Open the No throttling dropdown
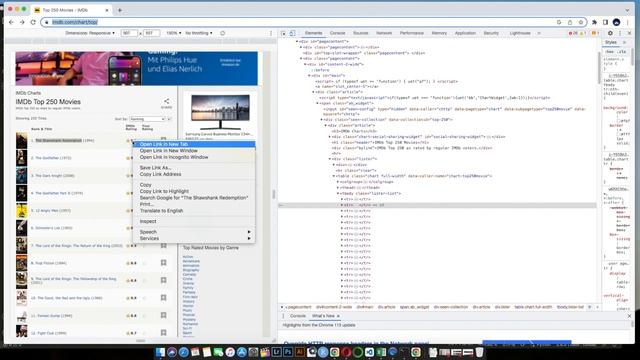640x360 pixels. tap(199, 33)
